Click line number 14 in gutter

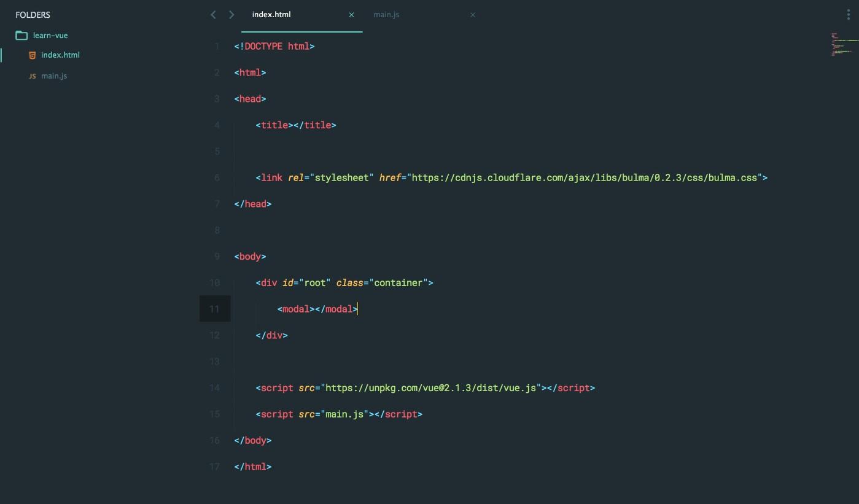[x=214, y=388]
